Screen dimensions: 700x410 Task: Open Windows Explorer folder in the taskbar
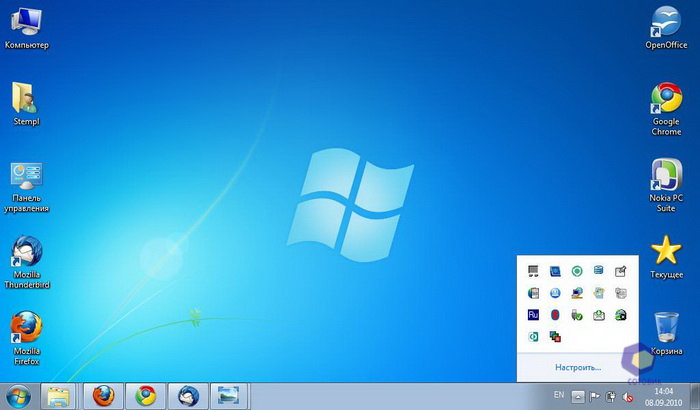59,395
